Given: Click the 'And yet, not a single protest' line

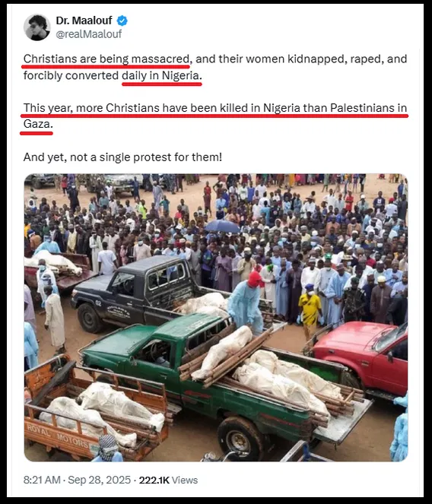Looking at the screenshot, I should click(x=122, y=157).
